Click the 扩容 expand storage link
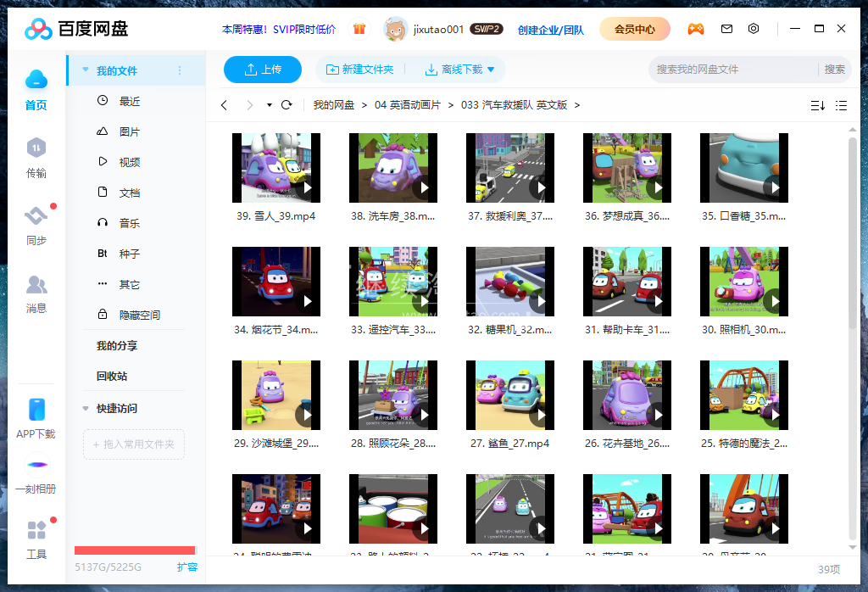868x592 pixels. tap(187, 567)
